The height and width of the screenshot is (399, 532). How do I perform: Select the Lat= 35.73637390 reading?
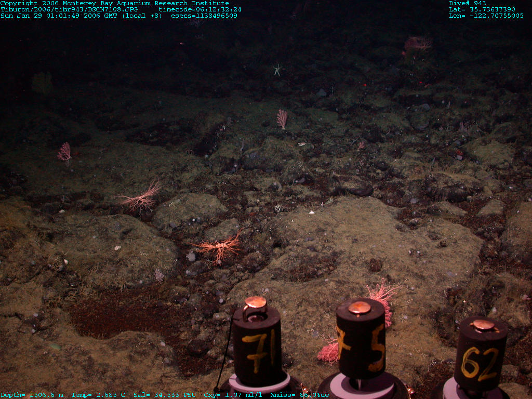tap(482, 9)
